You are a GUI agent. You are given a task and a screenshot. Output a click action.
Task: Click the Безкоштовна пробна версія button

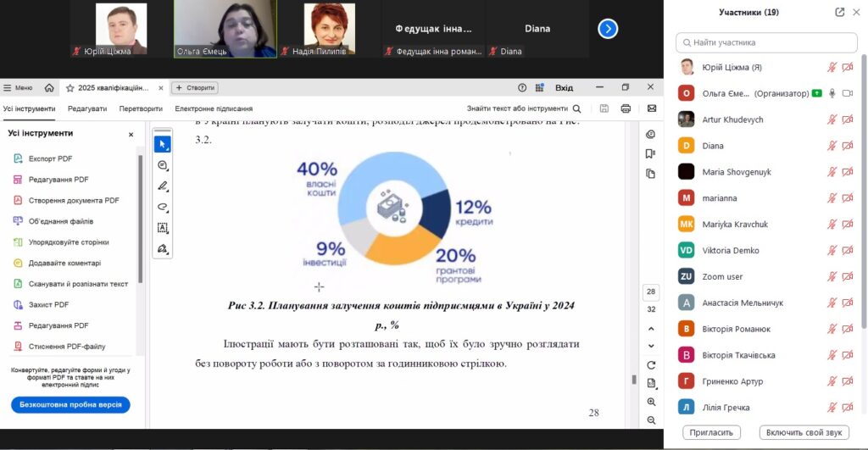click(x=70, y=405)
